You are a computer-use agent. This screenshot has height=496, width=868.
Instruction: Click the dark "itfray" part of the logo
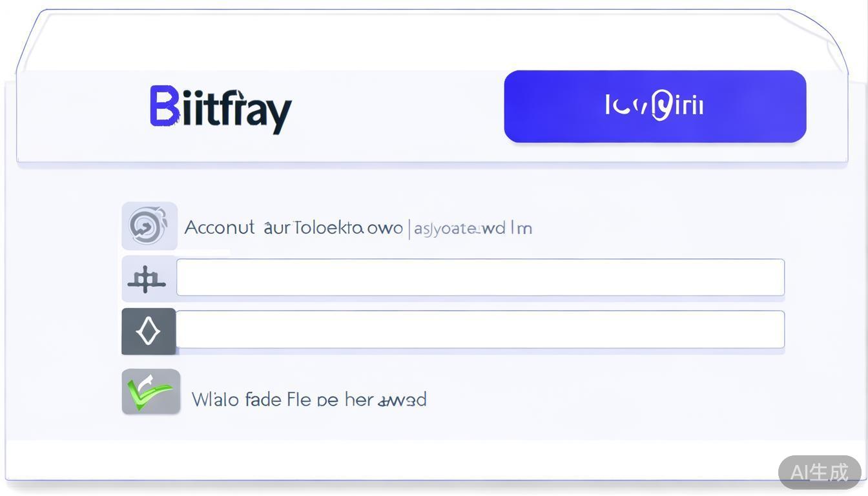coord(236,111)
